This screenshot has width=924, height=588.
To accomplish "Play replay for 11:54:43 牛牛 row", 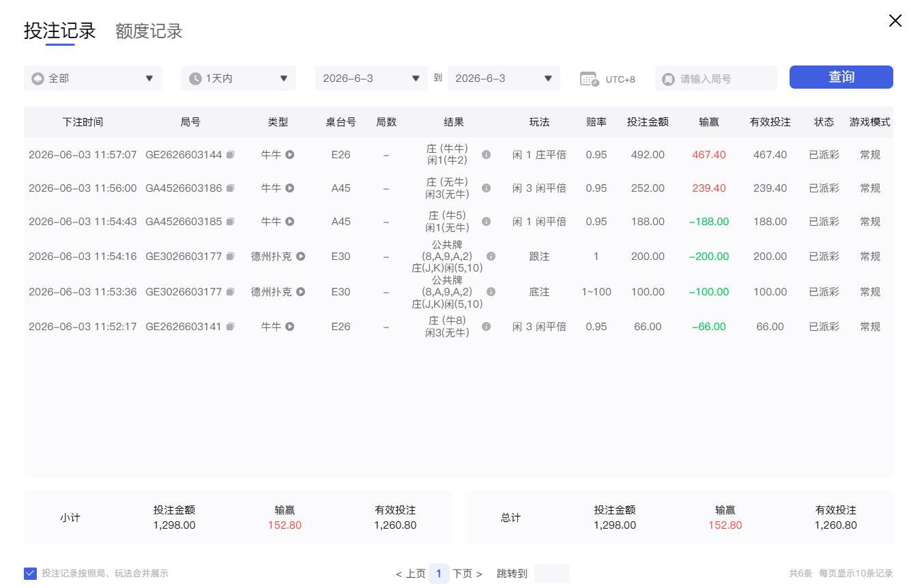I will [290, 222].
